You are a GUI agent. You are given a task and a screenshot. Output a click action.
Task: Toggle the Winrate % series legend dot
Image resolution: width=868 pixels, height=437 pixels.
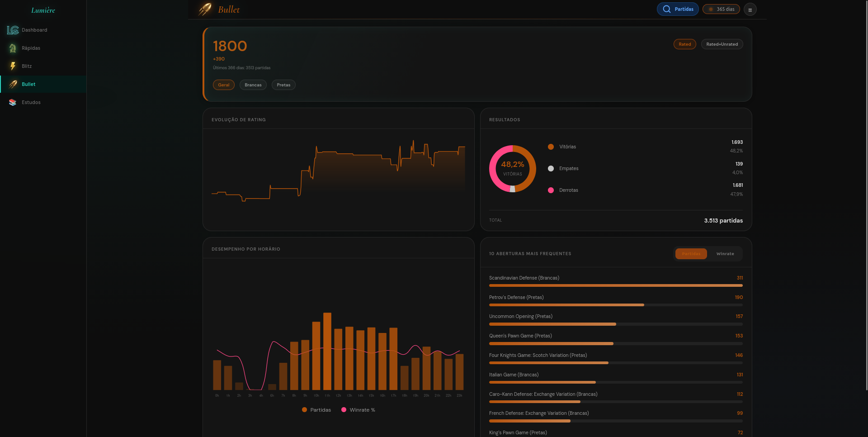(344, 410)
